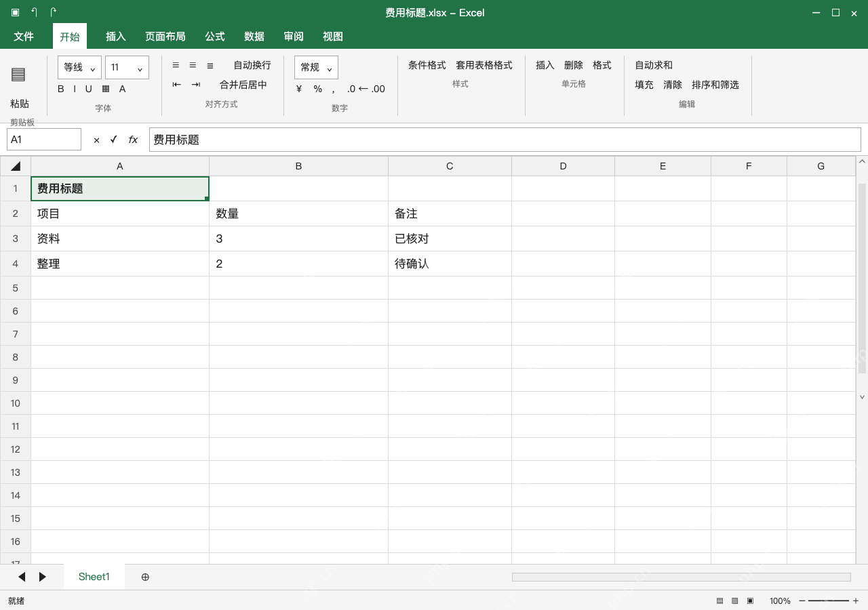This screenshot has width=868, height=610.
Task: Apply the borders grid icon
Action: 106,89
